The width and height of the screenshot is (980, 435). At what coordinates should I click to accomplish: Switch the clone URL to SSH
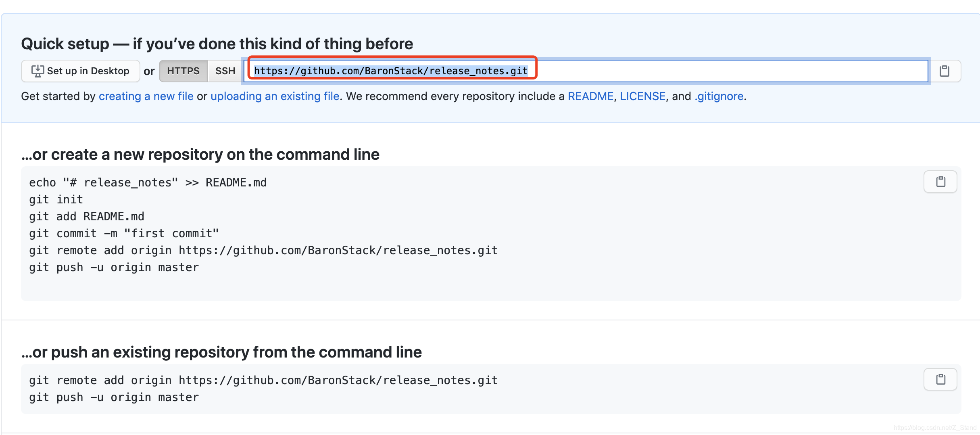pyautogui.click(x=224, y=71)
